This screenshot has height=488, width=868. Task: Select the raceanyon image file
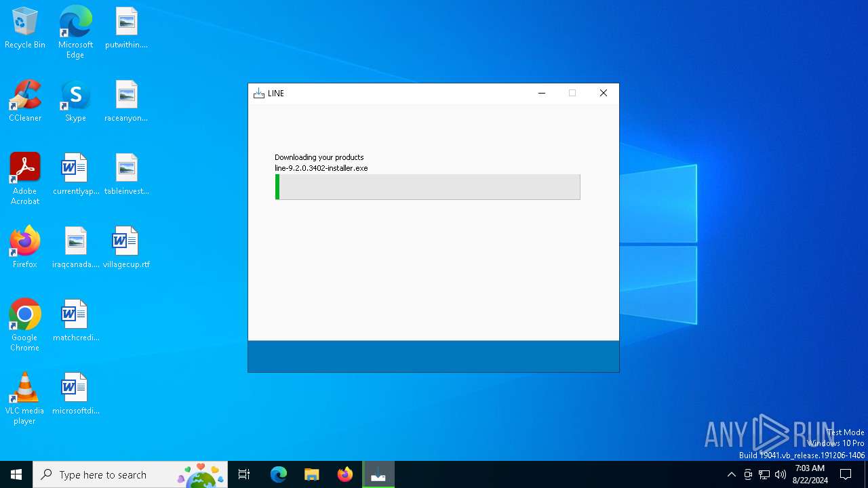(126, 102)
